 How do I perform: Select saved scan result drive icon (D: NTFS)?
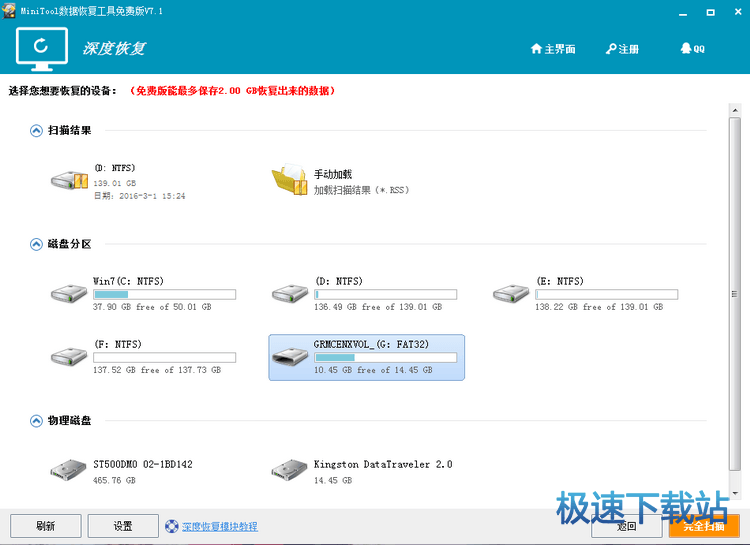pos(69,180)
